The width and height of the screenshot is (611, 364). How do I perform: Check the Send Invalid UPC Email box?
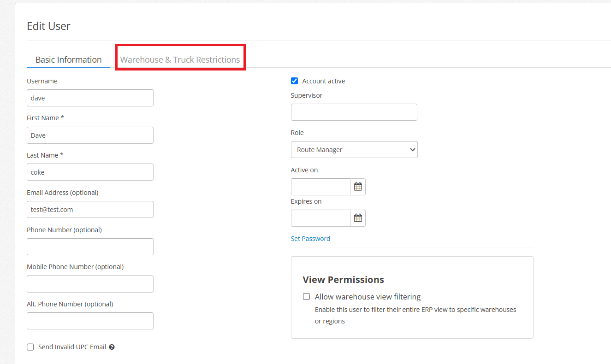(30, 347)
